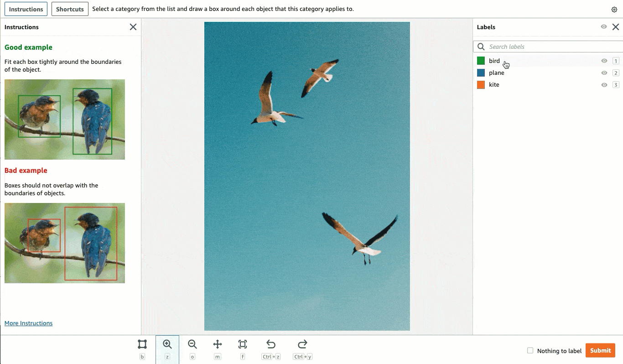This screenshot has height=364, width=623.
Task: Activate the zoom out tool
Action: tap(192, 344)
